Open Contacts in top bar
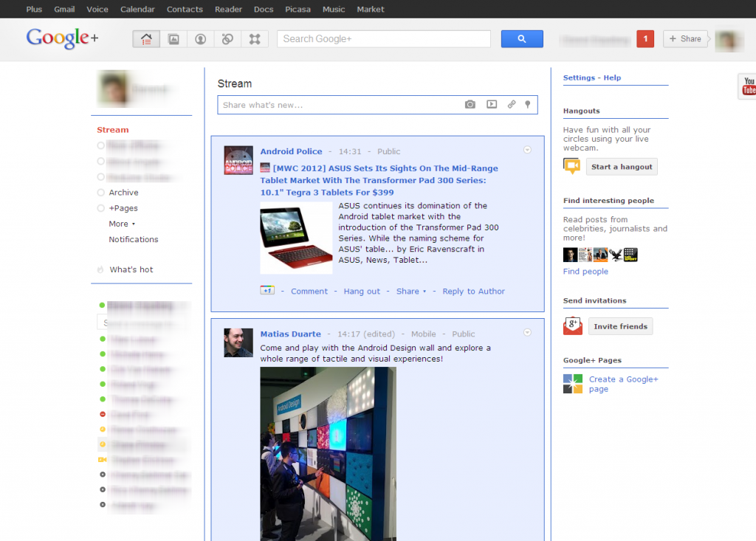The height and width of the screenshot is (541, 756). [x=185, y=9]
